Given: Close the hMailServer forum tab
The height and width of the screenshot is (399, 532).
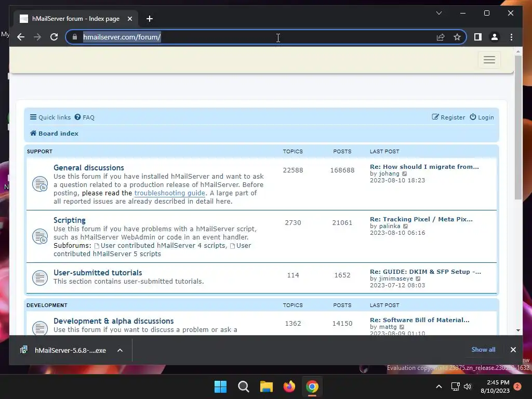Looking at the screenshot, I should 129,19.
